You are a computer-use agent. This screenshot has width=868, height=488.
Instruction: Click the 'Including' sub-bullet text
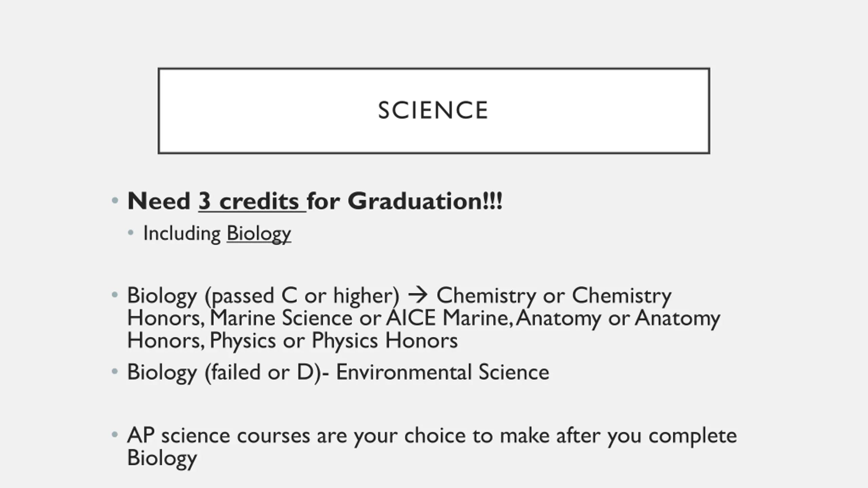coord(182,234)
